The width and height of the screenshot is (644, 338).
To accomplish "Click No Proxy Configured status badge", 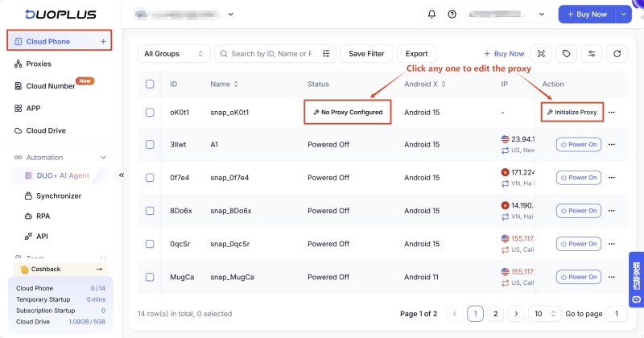I will (348, 112).
